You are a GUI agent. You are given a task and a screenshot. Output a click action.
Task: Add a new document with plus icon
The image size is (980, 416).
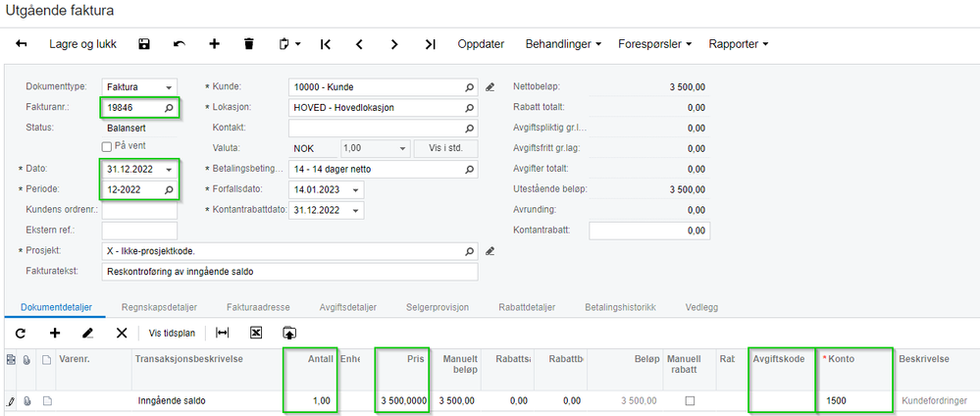coord(215,44)
